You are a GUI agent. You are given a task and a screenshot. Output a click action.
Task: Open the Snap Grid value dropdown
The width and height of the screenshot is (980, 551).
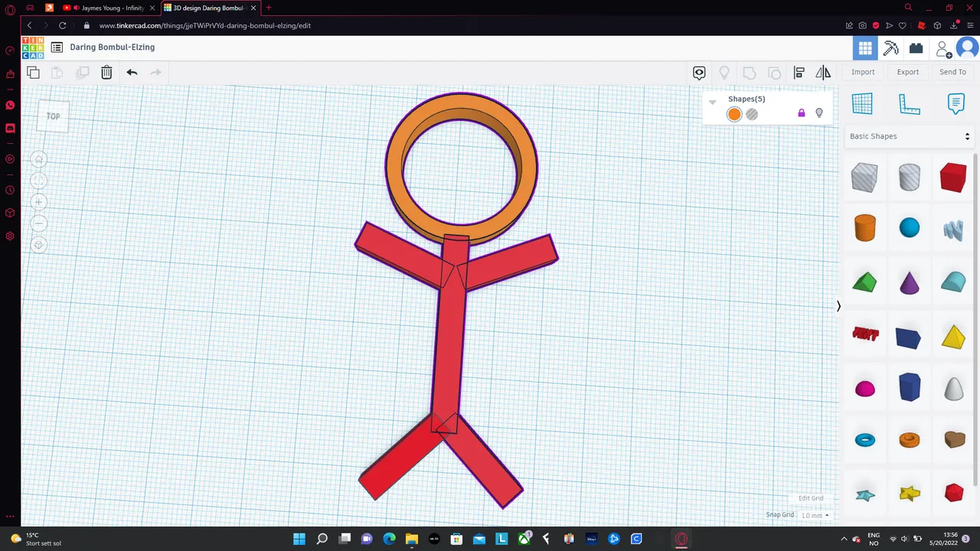click(814, 515)
